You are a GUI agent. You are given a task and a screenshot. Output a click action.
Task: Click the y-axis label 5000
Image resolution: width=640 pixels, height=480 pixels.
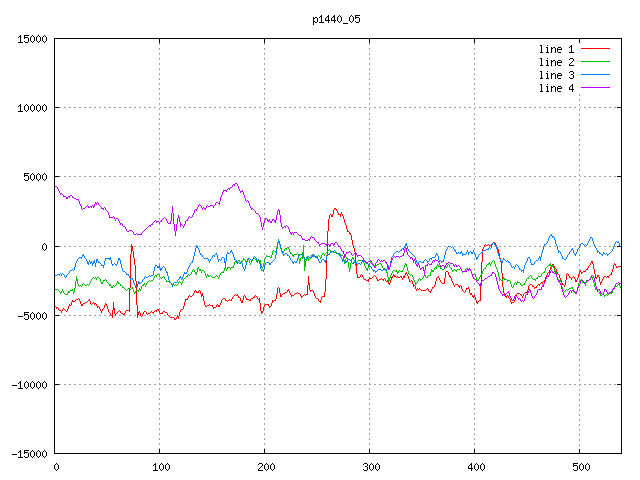[35, 177]
